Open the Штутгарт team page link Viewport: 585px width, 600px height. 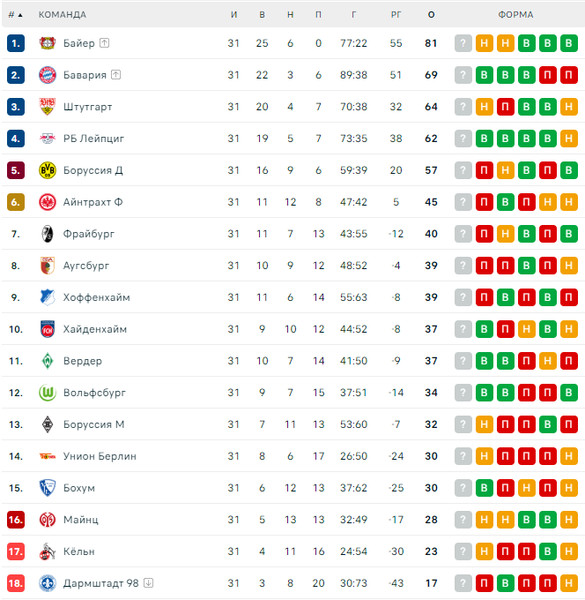[88, 107]
